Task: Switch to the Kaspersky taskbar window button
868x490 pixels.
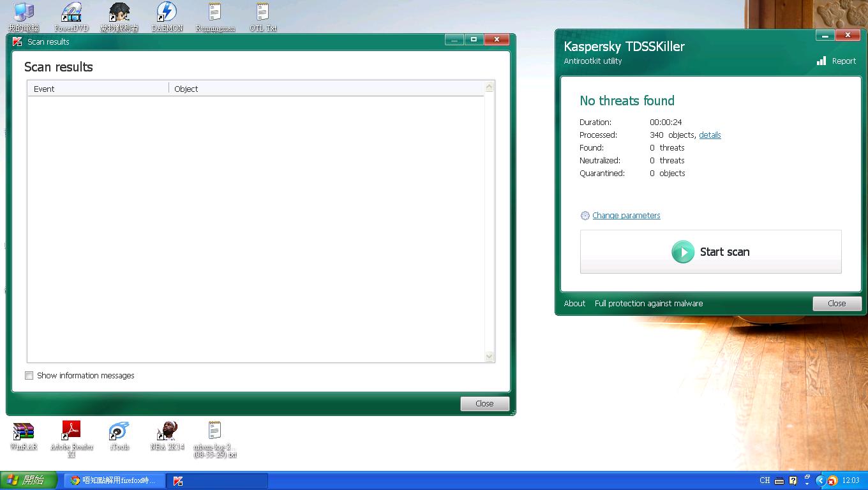Action: pyautogui.click(x=217, y=480)
